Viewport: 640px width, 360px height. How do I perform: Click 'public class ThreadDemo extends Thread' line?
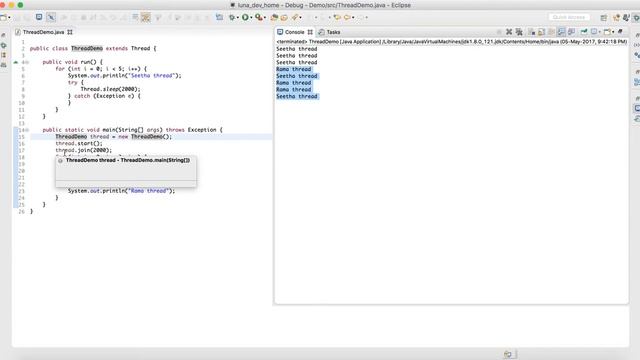(x=93, y=49)
